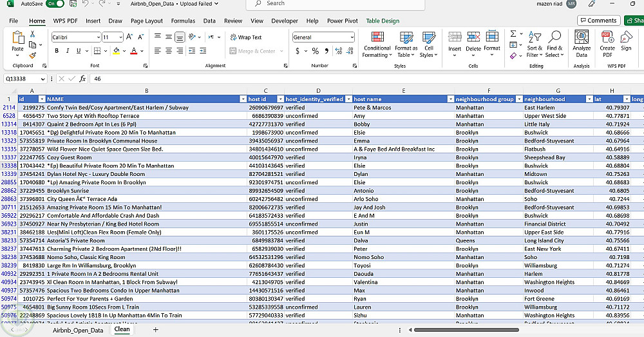Click the Format Painter brush icon

click(x=33, y=55)
